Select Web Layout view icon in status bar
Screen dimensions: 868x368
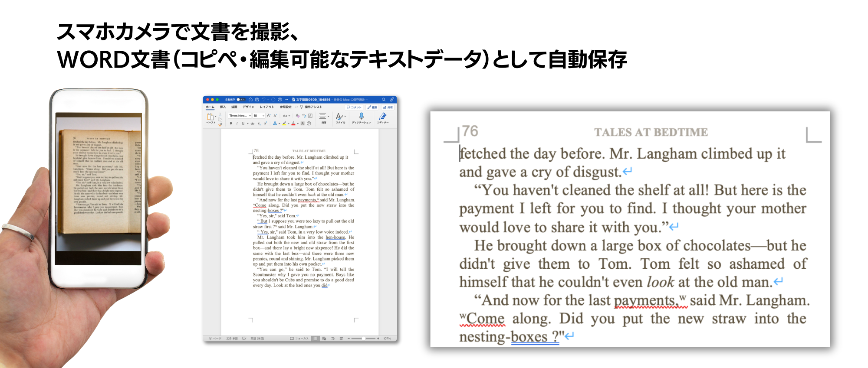click(x=324, y=339)
